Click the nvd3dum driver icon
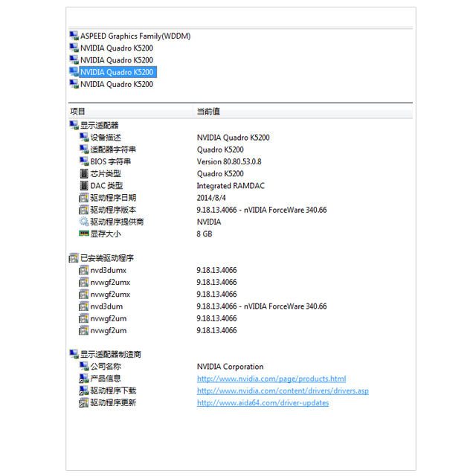The width and height of the screenshot is (476, 476). point(84,306)
